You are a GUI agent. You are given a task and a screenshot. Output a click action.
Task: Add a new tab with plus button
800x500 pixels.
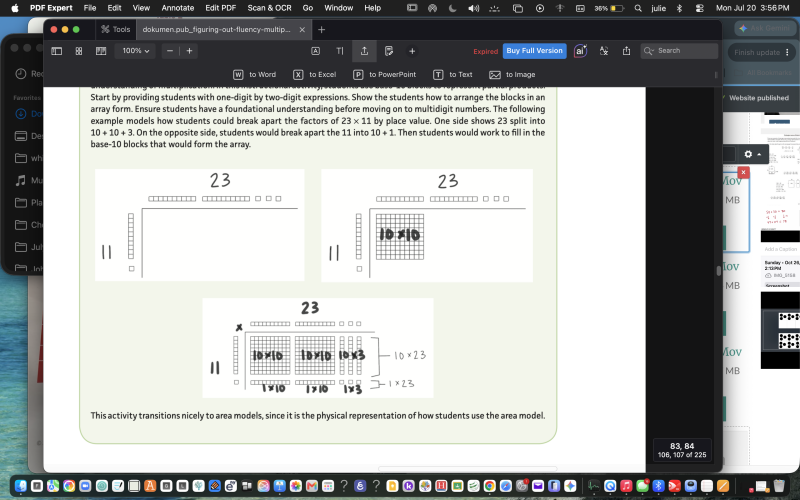pyautogui.click(x=321, y=30)
